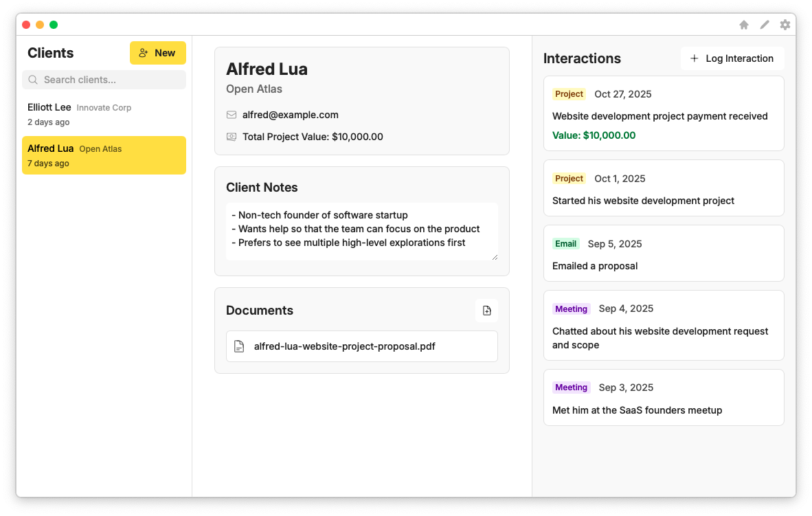The width and height of the screenshot is (812, 516).
Task: Click the add-document icon in Documents panel
Action: click(x=486, y=311)
